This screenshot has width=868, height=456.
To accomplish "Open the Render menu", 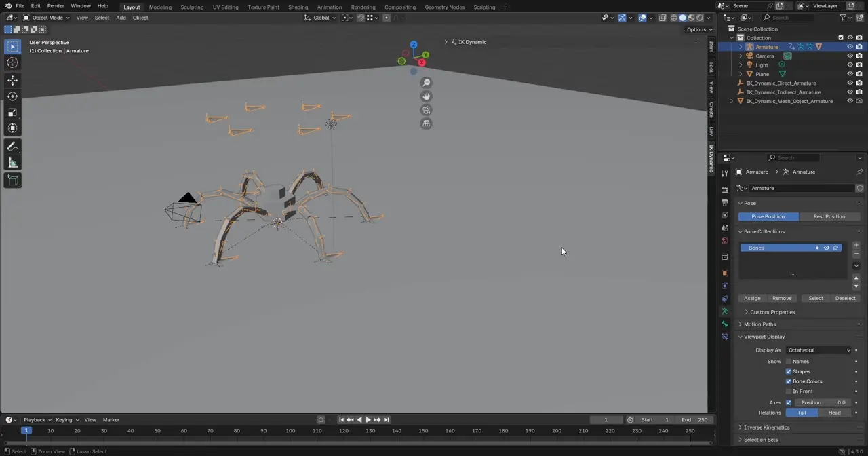I will click(x=56, y=6).
